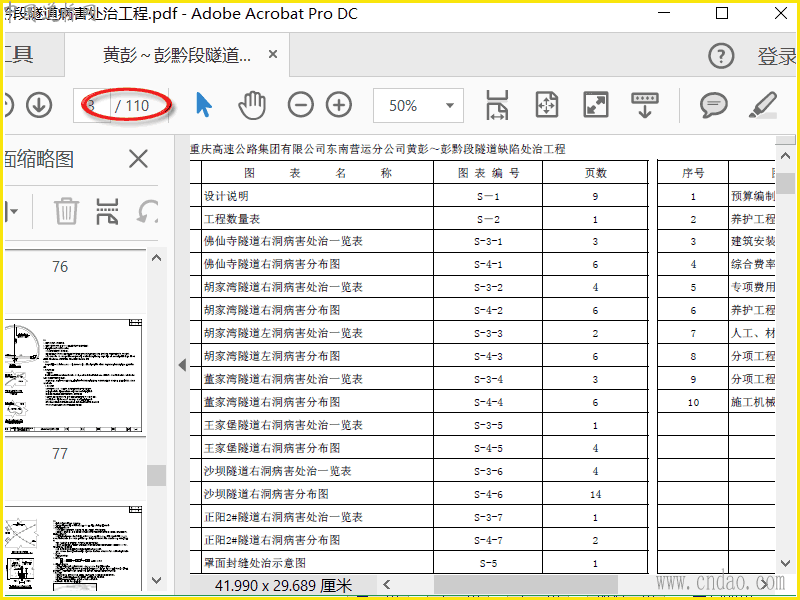Click the thumbnails panel scrollbar thumb
The width and height of the screenshot is (800, 600).
pos(157,476)
